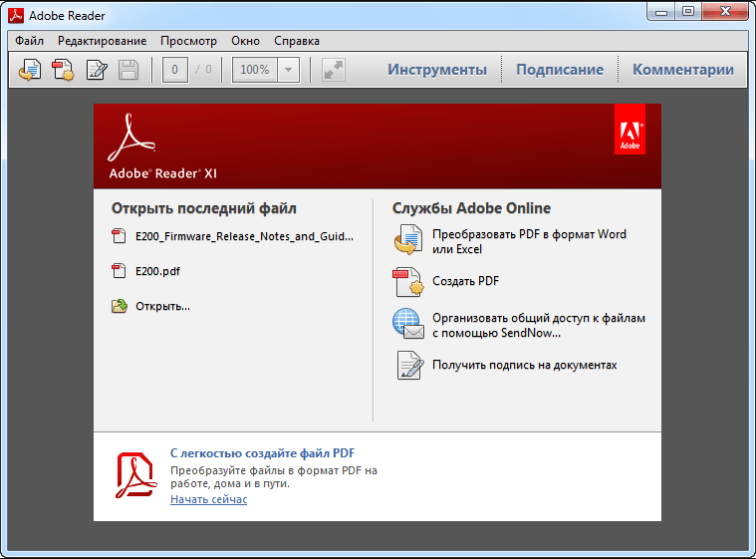Click the red PDF icon in bottom banner
The width and height of the screenshot is (756, 559).
(136, 475)
